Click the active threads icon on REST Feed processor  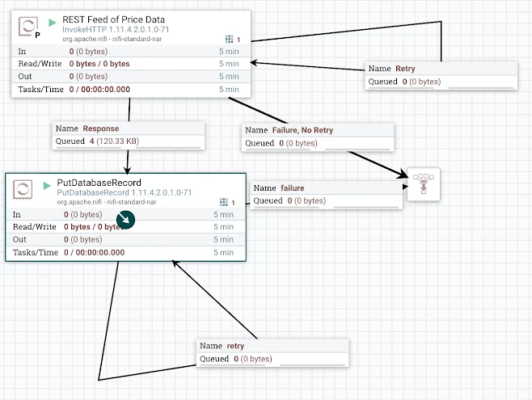click(x=230, y=39)
